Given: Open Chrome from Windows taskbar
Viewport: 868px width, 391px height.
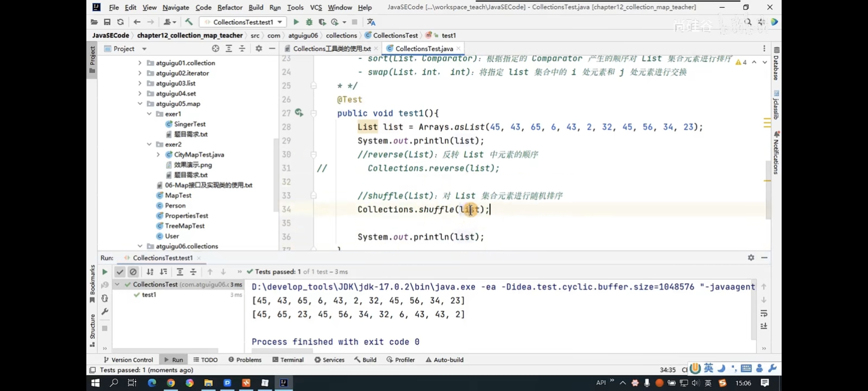Looking at the screenshot, I should 171,383.
